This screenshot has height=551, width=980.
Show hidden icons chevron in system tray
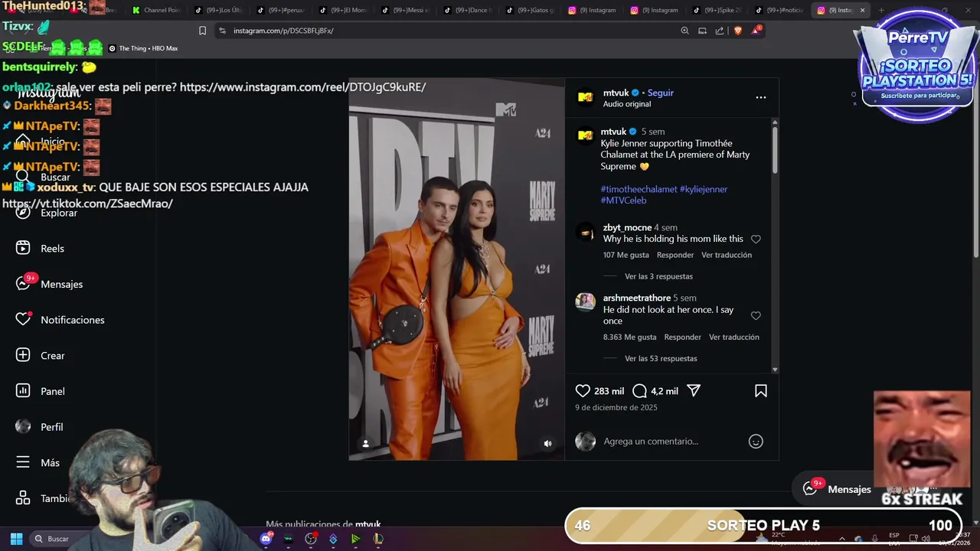tap(841, 539)
